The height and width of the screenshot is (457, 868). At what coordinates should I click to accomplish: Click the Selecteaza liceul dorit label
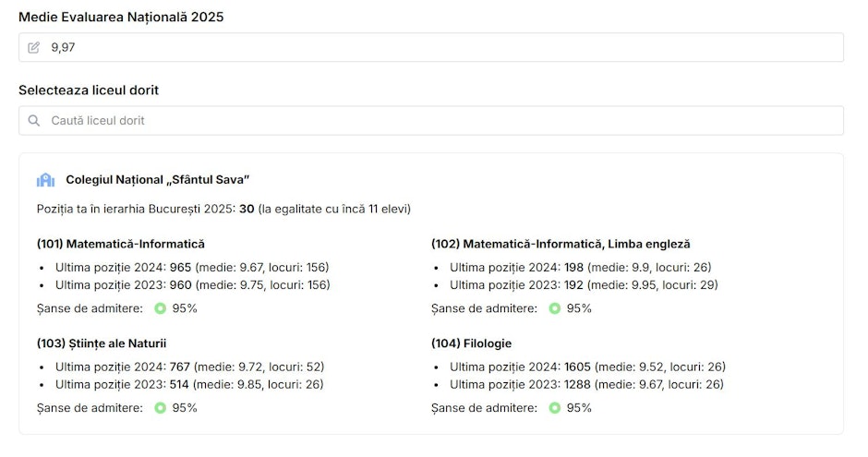coord(89,90)
